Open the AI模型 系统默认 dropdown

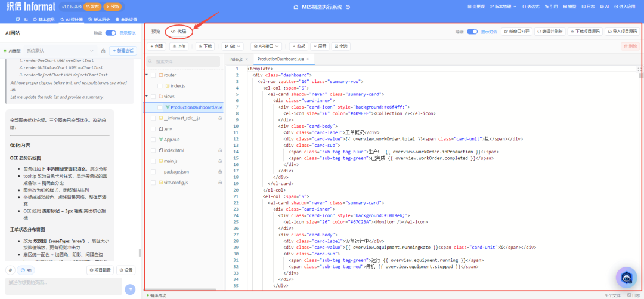[x=60, y=51]
